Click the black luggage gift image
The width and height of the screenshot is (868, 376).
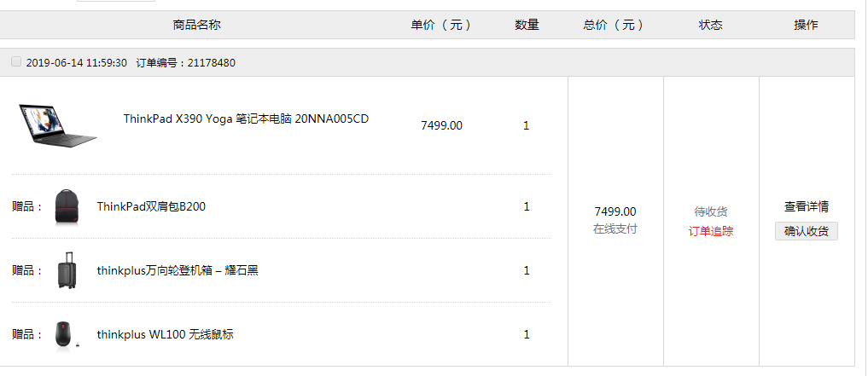[67, 270]
